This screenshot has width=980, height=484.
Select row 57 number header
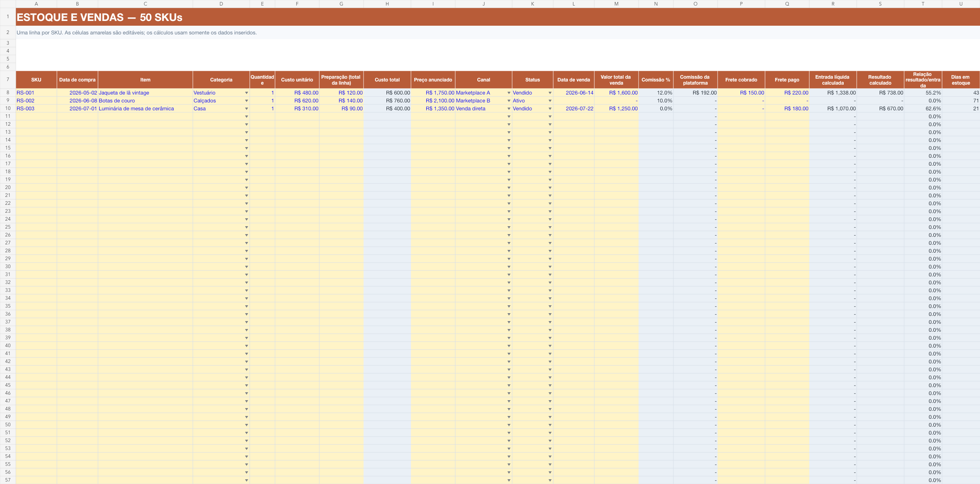[x=8, y=480]
